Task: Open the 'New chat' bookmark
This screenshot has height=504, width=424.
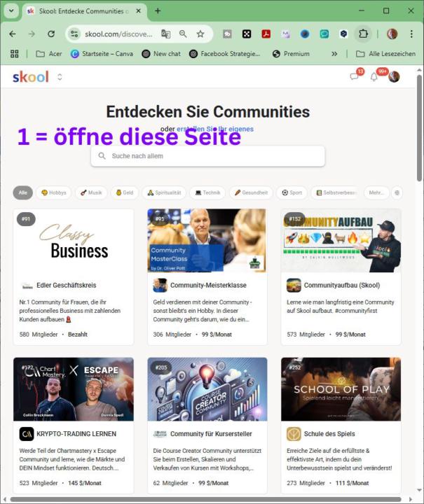Action: pos(161,54)
